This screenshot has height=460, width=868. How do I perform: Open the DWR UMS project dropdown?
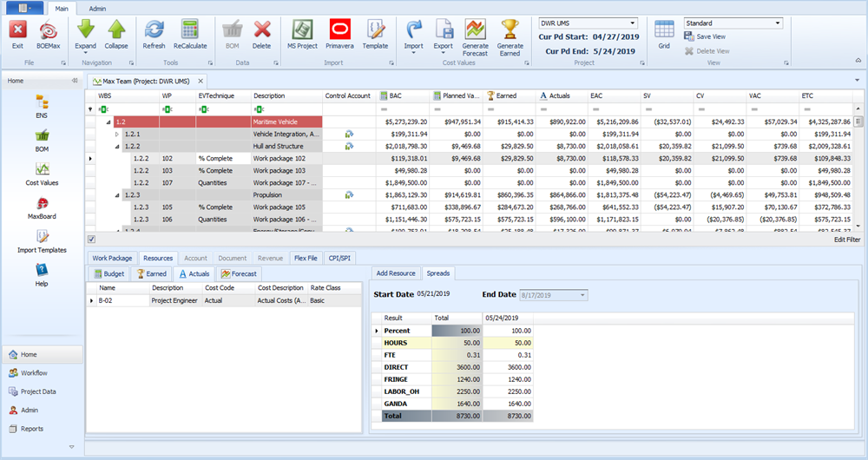pos(631,23)
